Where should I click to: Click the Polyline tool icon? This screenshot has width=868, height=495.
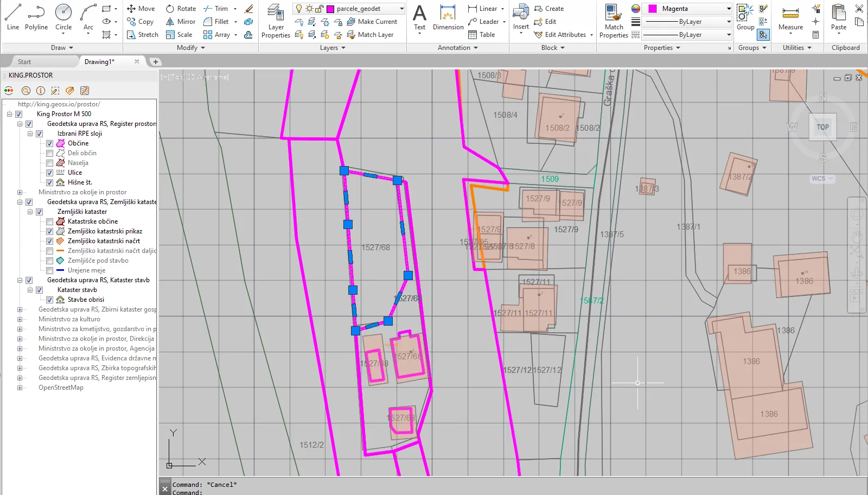(36, 16)
